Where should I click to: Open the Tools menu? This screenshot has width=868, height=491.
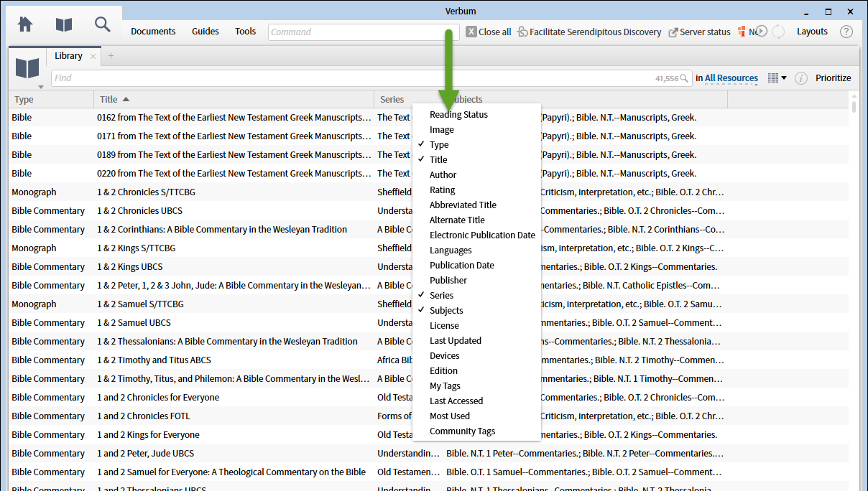[x=245, y=32]
